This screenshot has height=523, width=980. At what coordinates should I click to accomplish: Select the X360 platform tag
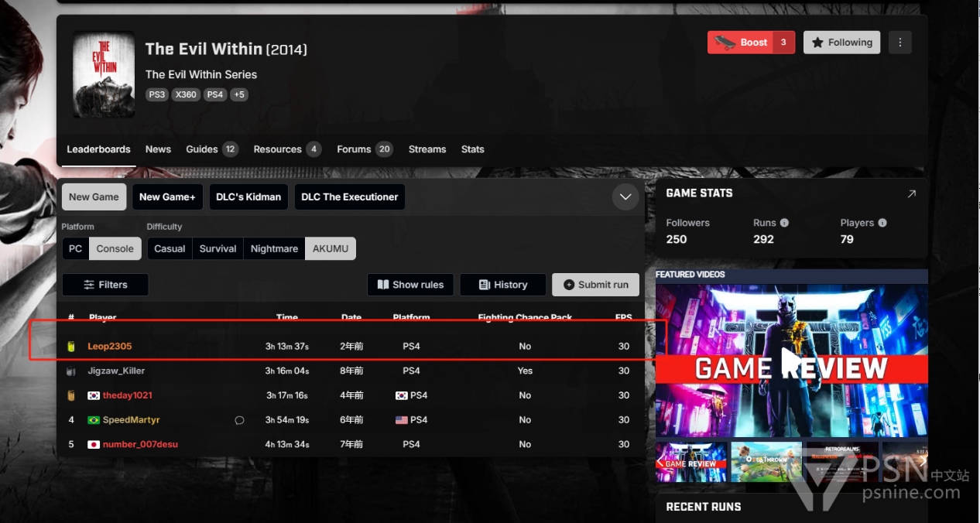(x=186, y=94)
